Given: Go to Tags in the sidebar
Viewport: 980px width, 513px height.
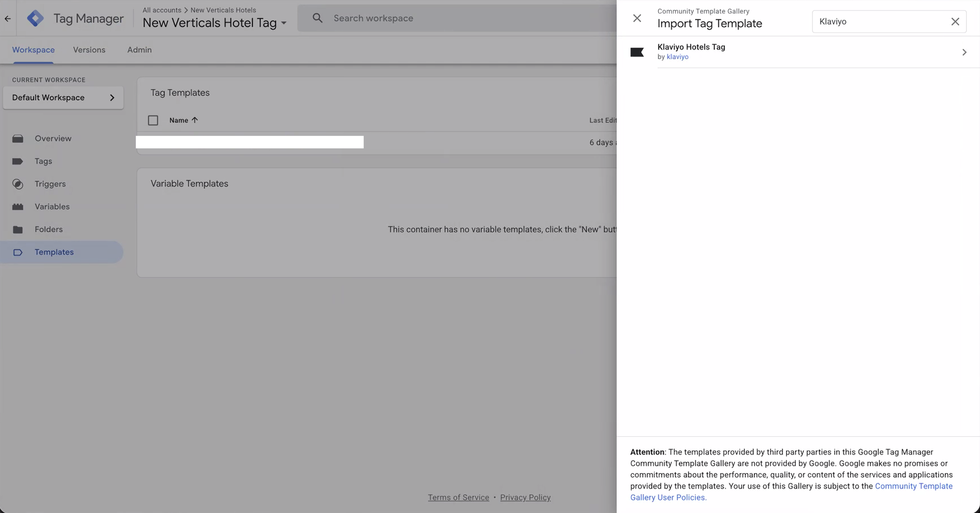Looking at the screenshot, I should (x=43, y=161).
